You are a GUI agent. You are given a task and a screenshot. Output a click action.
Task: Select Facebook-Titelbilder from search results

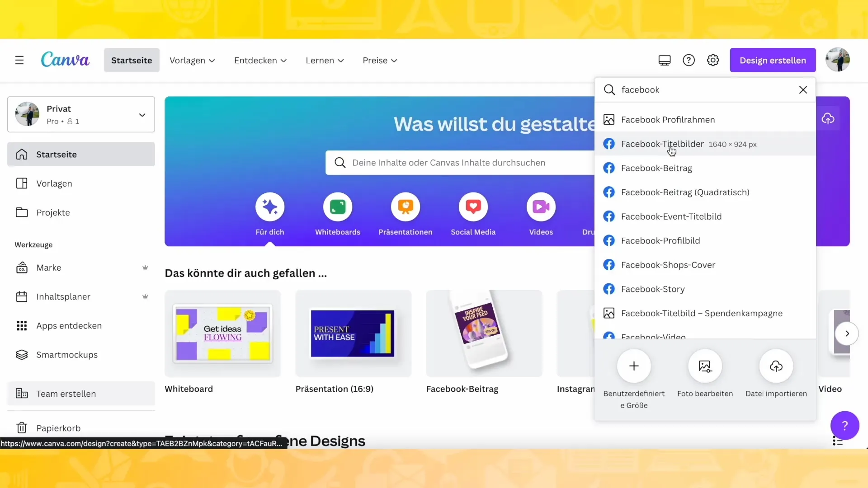point(664,144)
